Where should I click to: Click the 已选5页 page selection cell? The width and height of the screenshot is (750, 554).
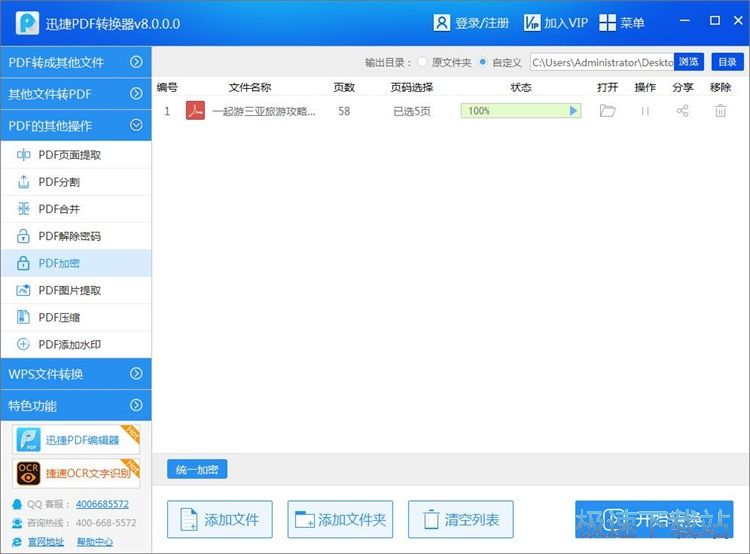click(412, 111)
